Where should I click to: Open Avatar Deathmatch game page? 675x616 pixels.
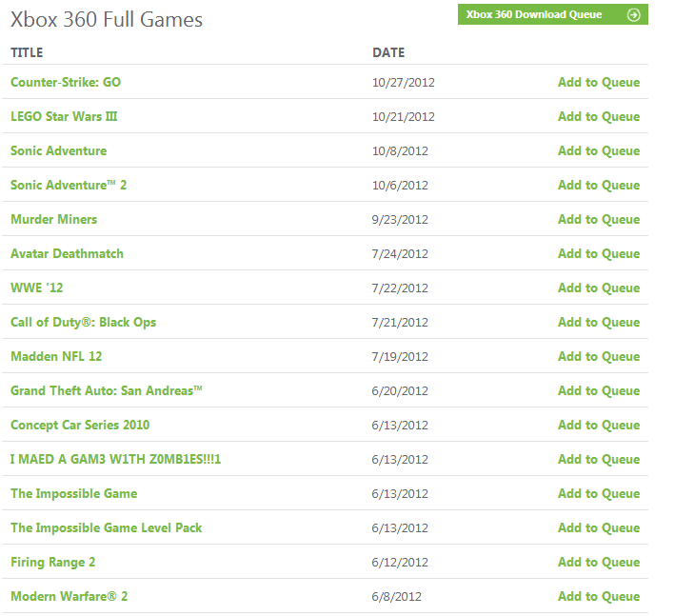pos(68,253)
